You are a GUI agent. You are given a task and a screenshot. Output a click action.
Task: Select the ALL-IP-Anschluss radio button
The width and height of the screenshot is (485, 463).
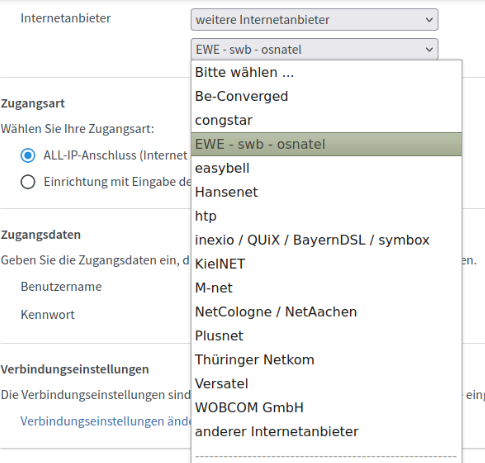(x=28, y=156)
